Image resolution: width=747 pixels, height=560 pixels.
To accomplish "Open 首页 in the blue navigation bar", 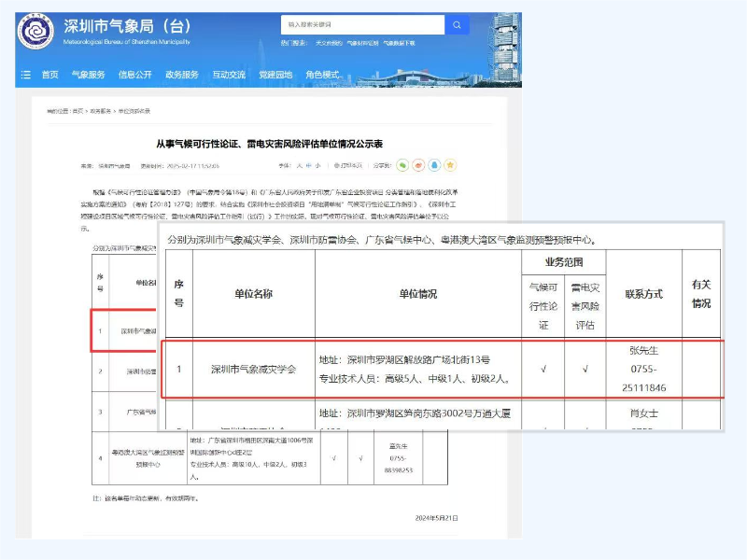I will [x=50, y=75].
